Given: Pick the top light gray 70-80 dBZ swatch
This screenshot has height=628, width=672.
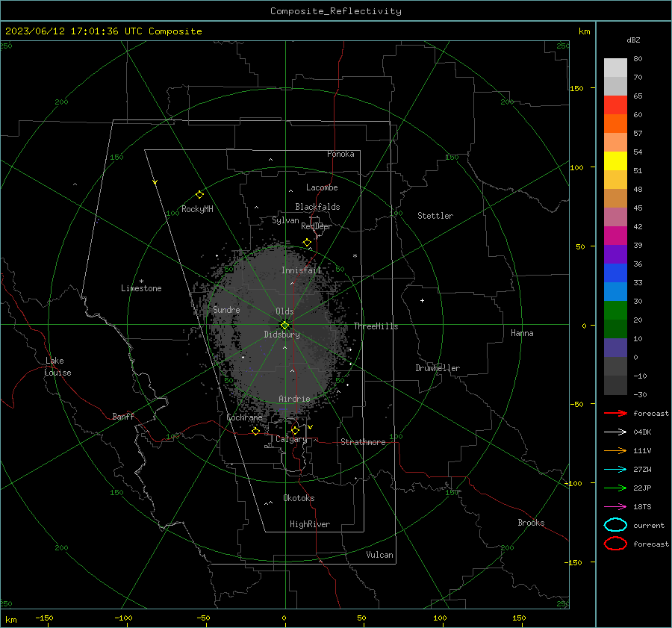Looking at the screenshot, I should [615, 68].
